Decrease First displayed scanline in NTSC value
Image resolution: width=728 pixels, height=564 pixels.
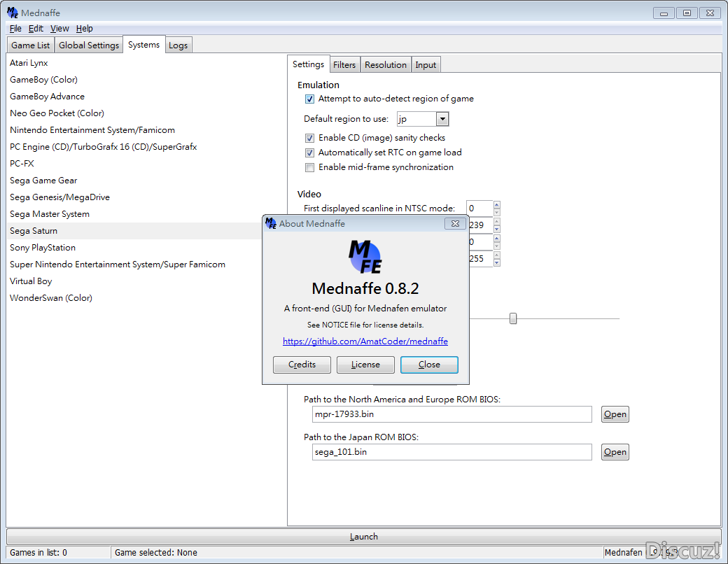tap(497, 212)
